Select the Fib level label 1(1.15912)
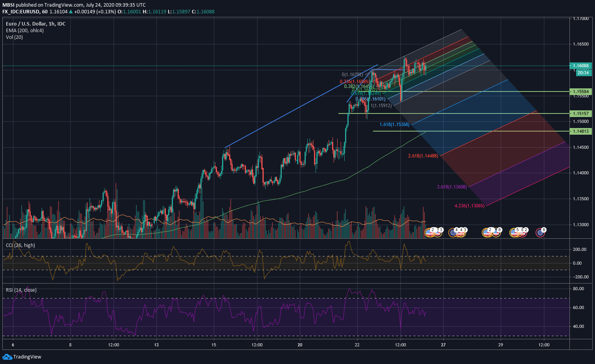Screen dimensions: 595x364 [x=381, y=106]
